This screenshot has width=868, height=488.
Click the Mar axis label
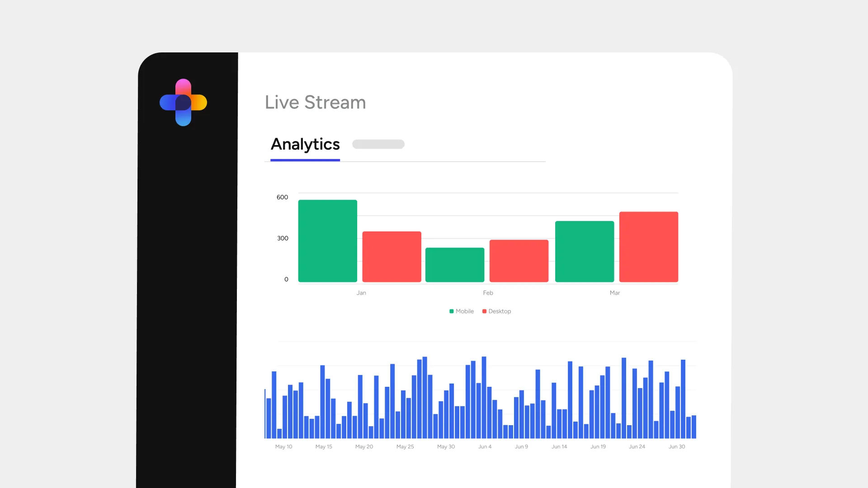(x=614, y=293)
